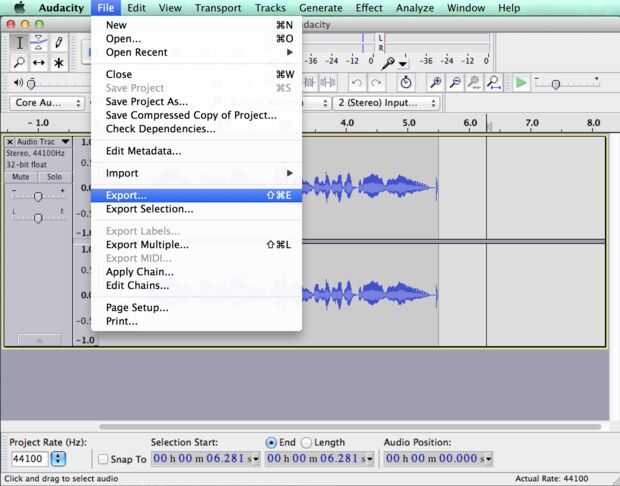
Task: Choose Close from the File menu
Action: [x=196, y=74]
